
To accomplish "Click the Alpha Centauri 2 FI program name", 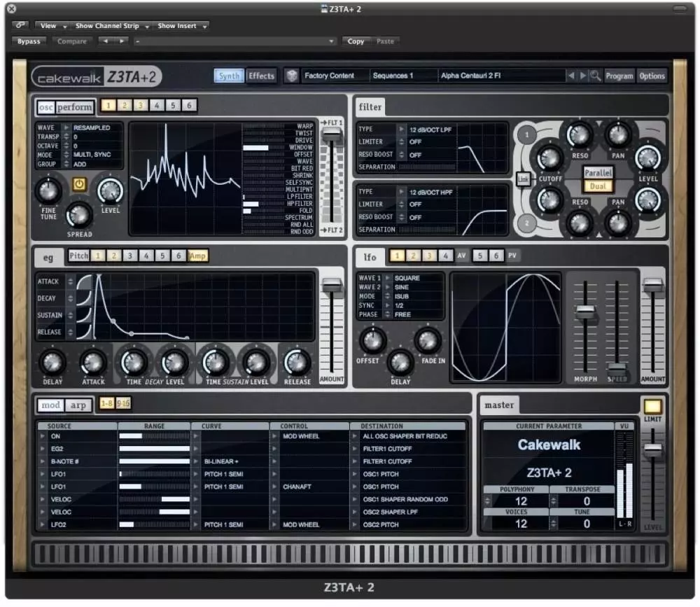I will (470, 76).
